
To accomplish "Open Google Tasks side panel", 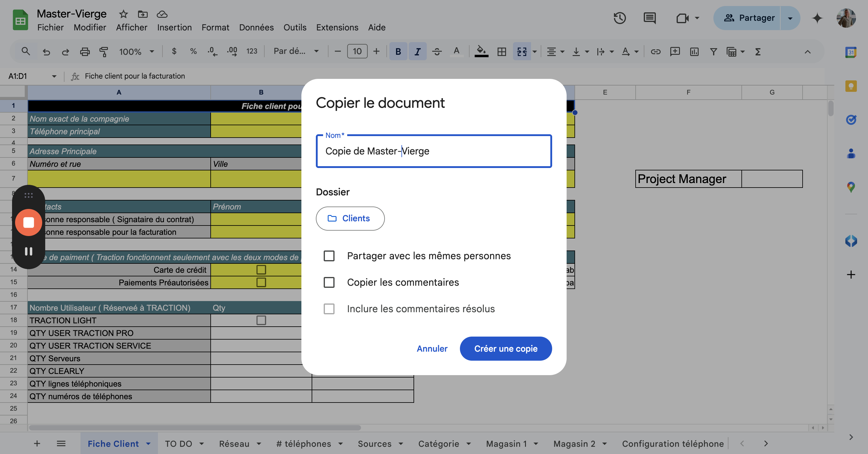I will 851,120.
